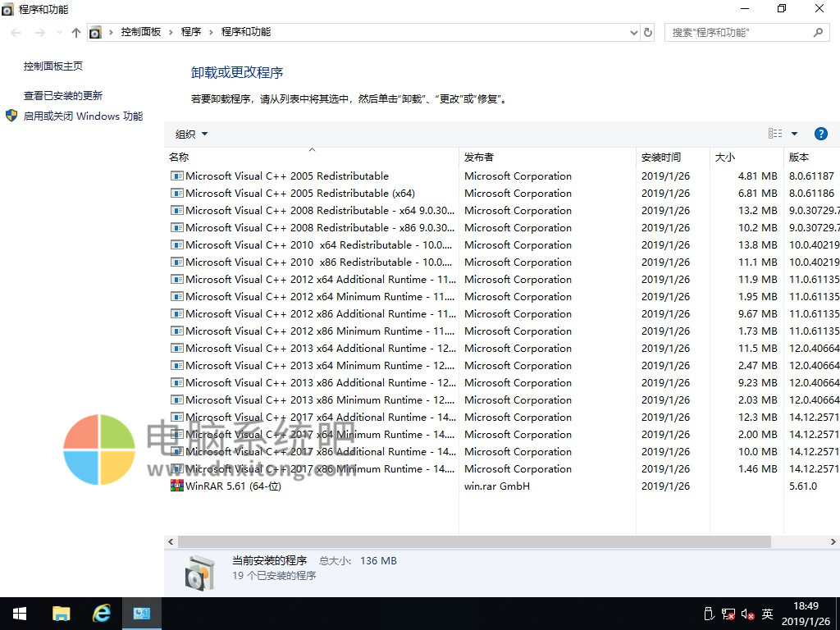
Task: Click the scroll left arrow of the list
Action: click(x=171, y=541)
